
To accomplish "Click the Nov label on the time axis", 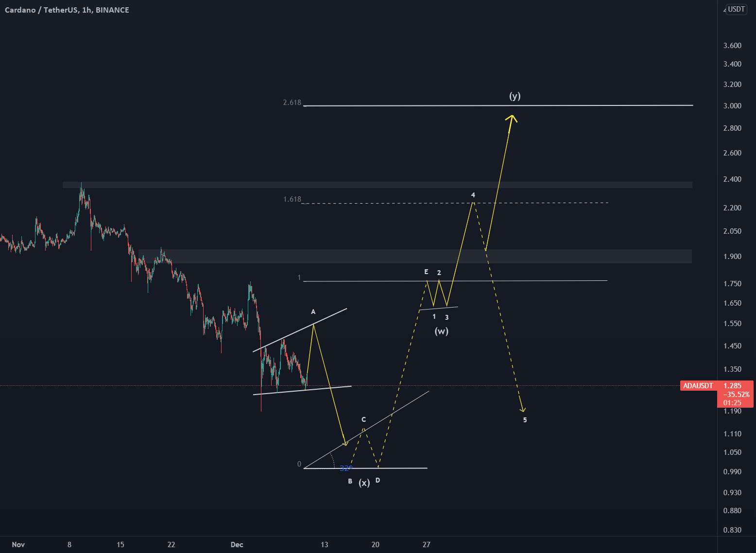I will pyautogui.click(x=18, y=544).
